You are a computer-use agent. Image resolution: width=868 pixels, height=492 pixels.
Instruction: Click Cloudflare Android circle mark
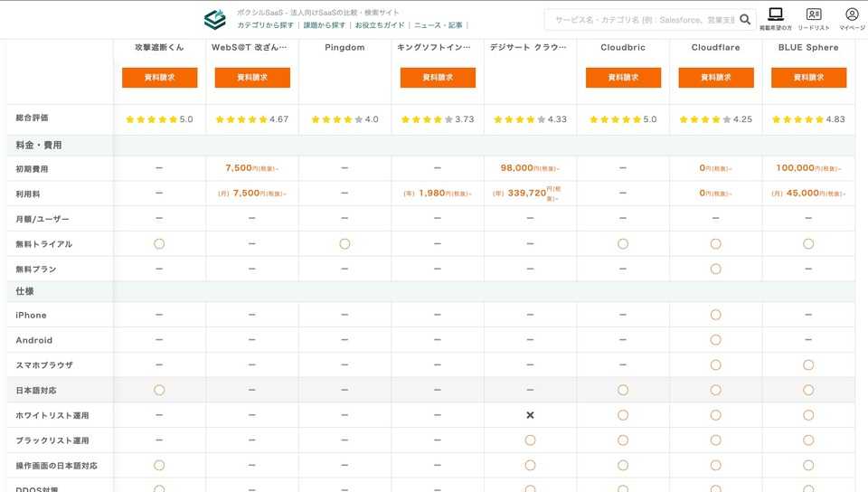(716, 340)
